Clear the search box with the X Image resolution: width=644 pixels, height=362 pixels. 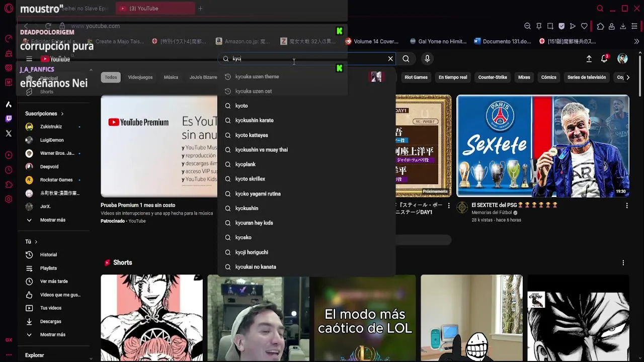pyautogui.click(x=390, y=59)
